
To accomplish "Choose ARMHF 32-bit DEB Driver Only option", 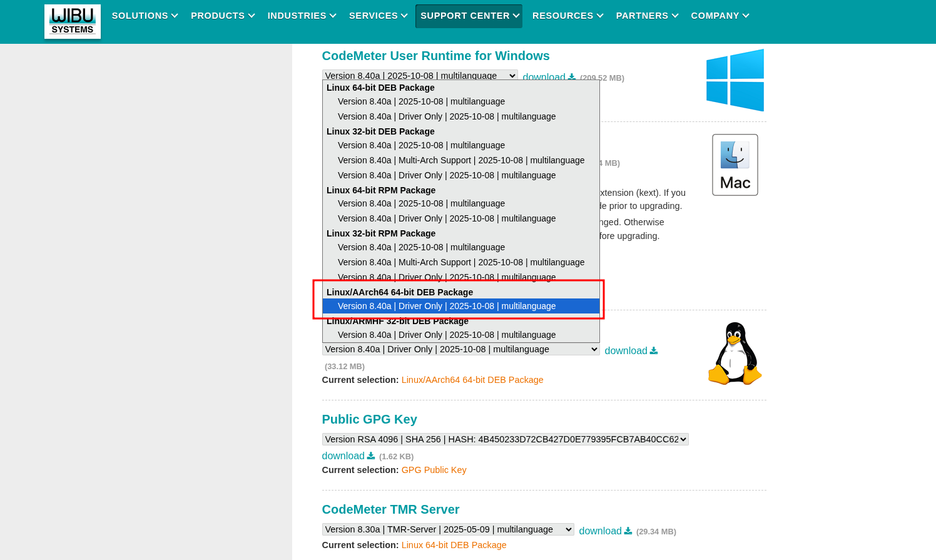I will click(x=447, y=335).
